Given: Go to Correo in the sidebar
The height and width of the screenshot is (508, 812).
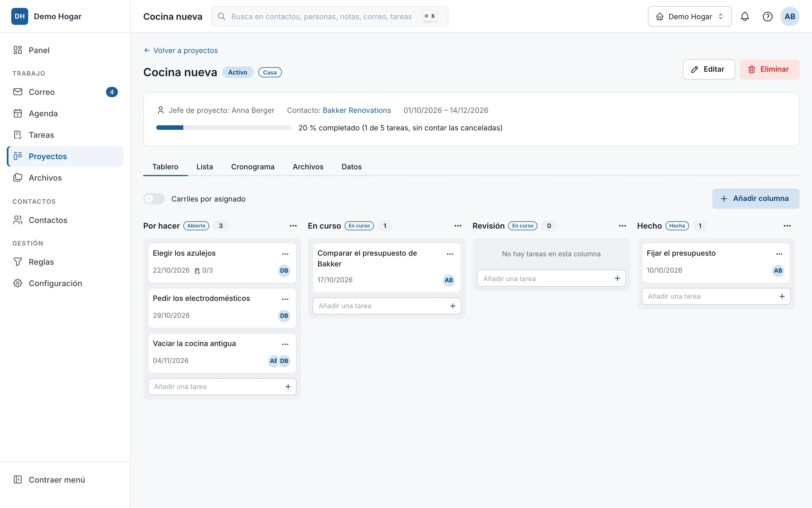Looking at the screenshot, I should (x=65, y=92).
